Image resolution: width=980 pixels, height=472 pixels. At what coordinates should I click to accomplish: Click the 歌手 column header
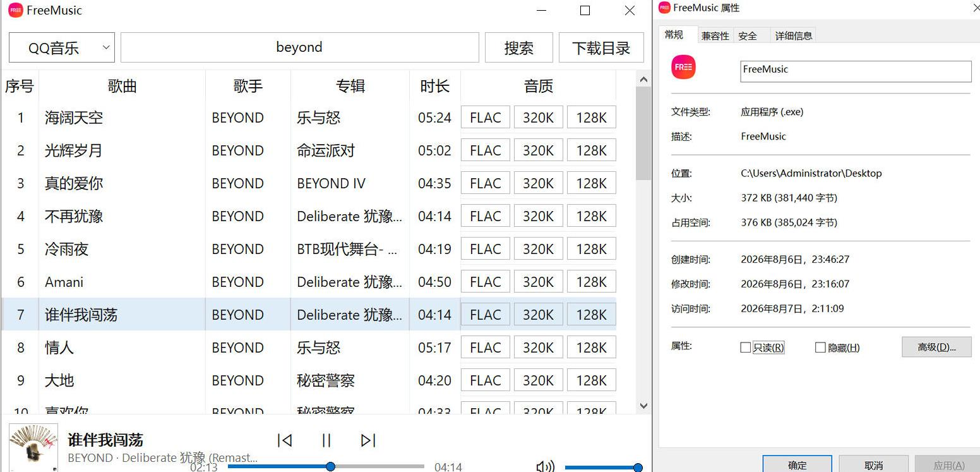coord(248,86)
